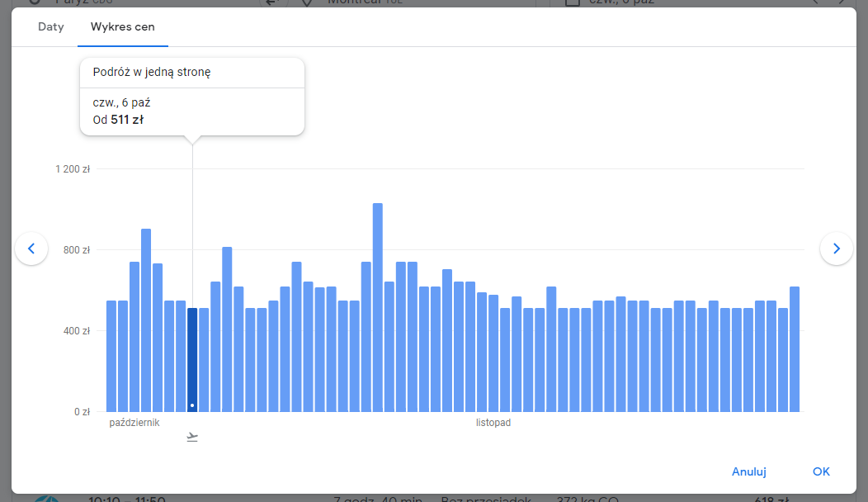
Task: Show earlier dates with the left arrow
Action: (31, 249)
